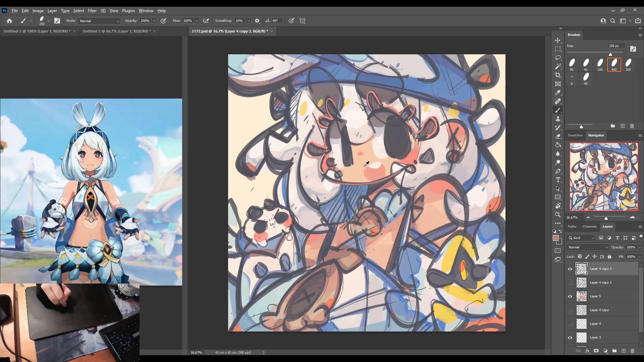The width and height of the screenshot is (644, 362).
Task: Switch to Untitled-2 document tab
Action: [37, 31]
